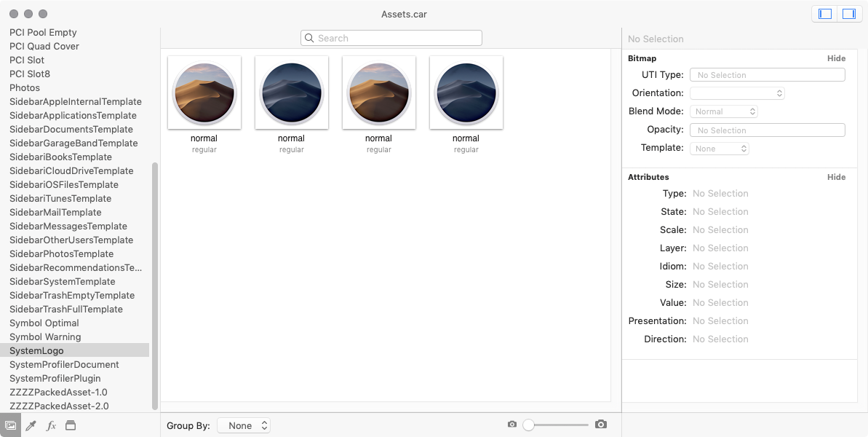
Task: Select SidebarMailTemplate
Action: 55,212
